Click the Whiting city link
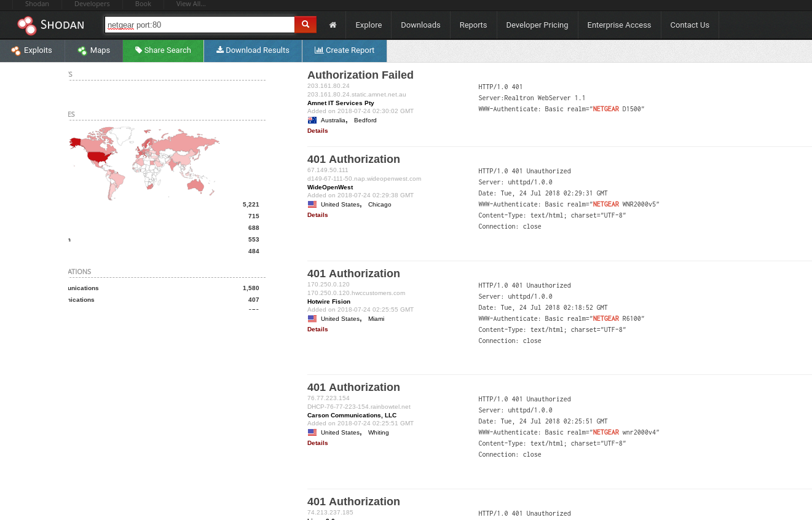The image size is (812, 520). coord(378,433)
